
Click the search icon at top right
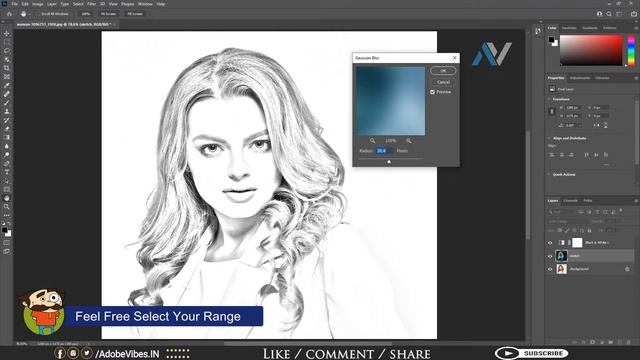click(x=609, y=14)
